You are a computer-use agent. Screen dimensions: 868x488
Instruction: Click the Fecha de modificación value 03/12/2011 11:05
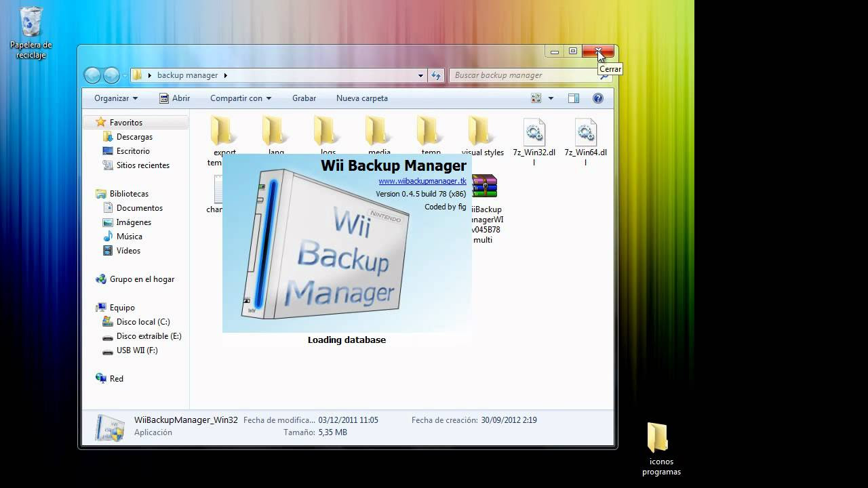point(348,420)
